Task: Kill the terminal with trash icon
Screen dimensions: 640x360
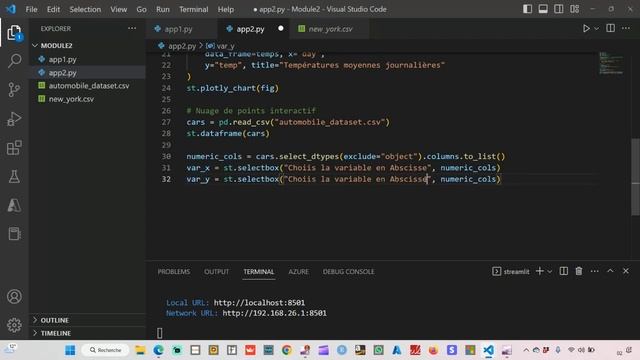Action: tap(579, 271)
